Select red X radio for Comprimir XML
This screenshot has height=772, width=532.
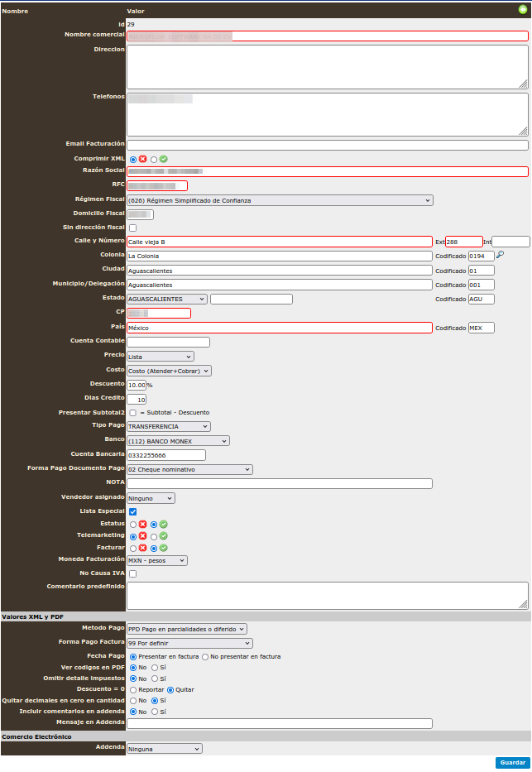point(133,160)
